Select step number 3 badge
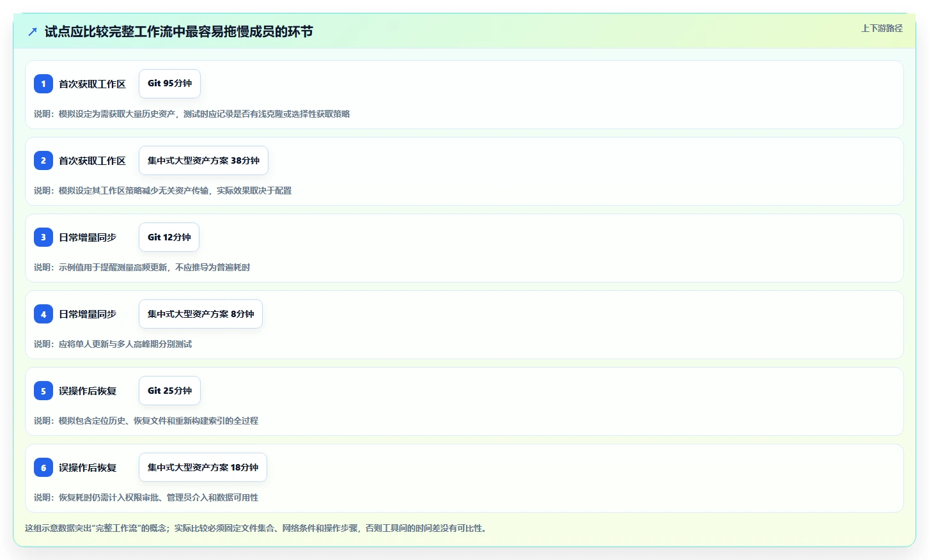 tap(43, 237)
